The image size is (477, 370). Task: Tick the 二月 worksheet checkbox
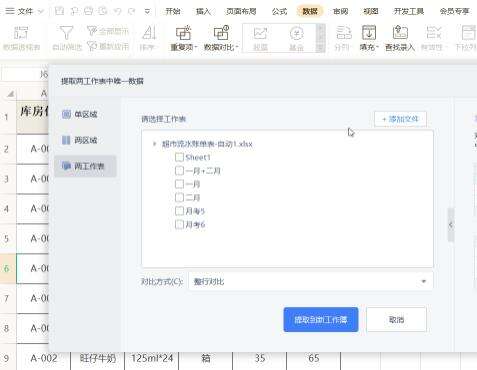(179, 198)
